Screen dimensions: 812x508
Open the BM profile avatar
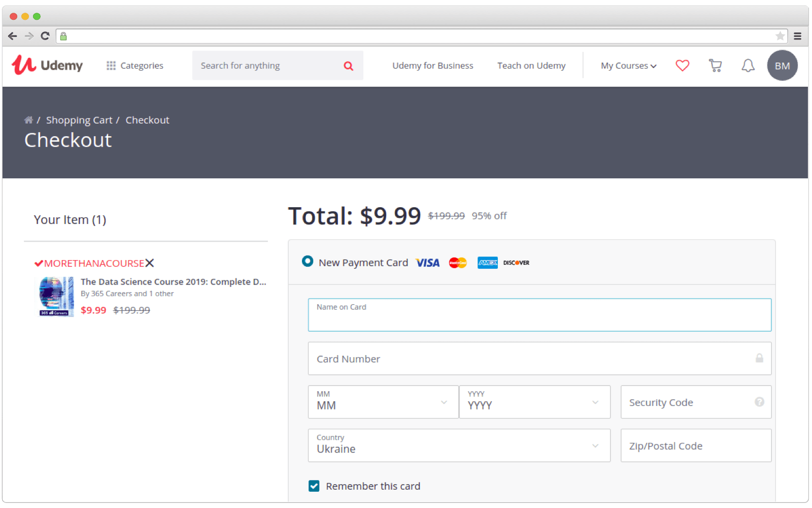[x=782, y=66]
